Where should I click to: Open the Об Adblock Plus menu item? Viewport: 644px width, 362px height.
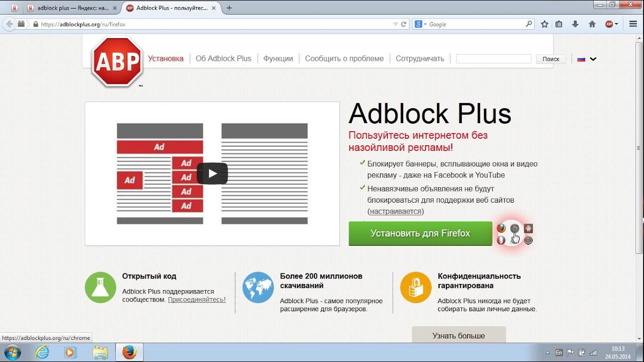(223, 58)
